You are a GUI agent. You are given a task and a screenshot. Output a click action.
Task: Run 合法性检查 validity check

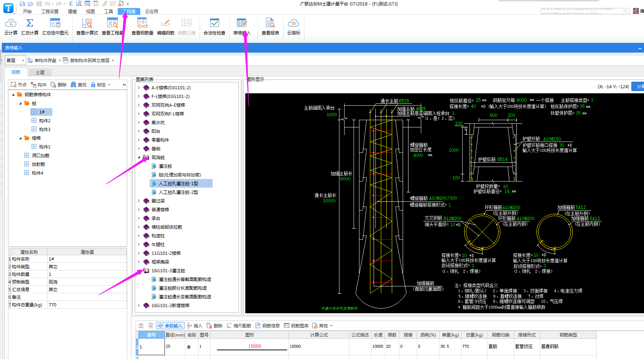214,27
